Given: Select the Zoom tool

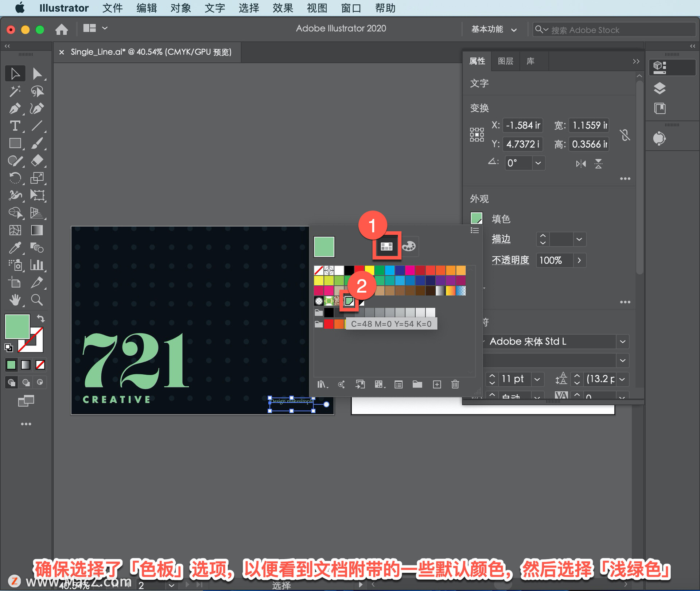Looking at the screenshot, I should coord(37,300).
